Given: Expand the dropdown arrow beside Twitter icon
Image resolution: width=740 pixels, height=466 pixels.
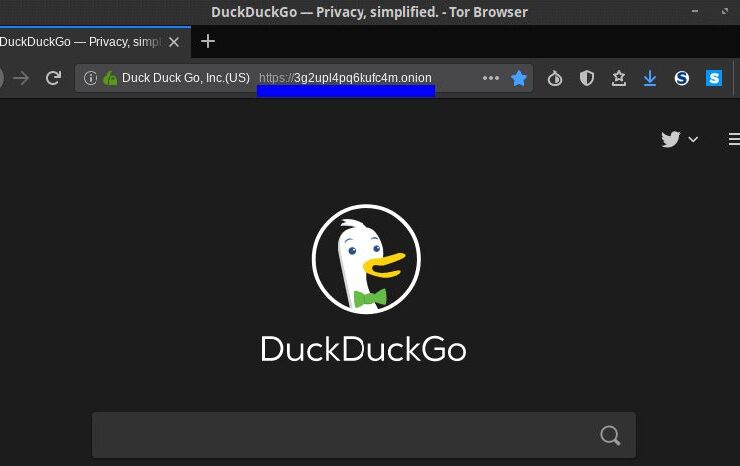Looking at the screenshot, I should (x=693, y=139).
